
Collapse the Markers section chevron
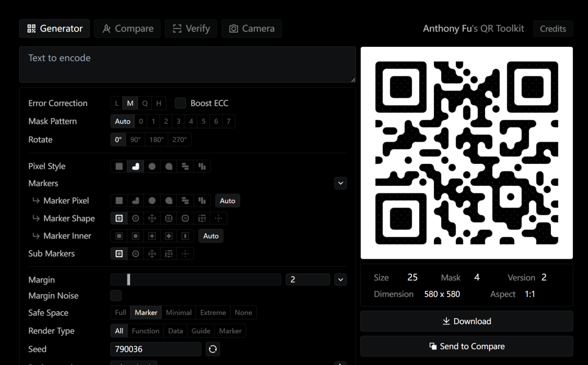[x=340, y=184]
